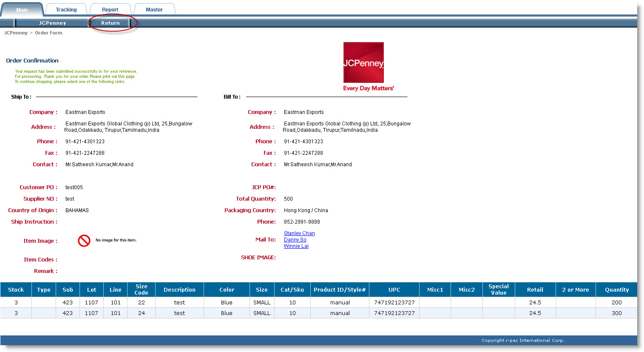The image size is (644, 352).
Task: Click the Special Value column header
Action: 499,290
